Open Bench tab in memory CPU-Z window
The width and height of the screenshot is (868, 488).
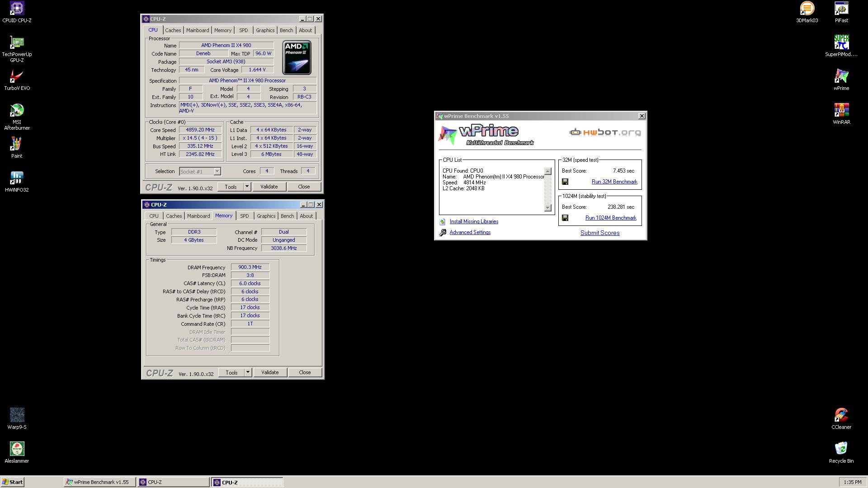pos(287,216)
